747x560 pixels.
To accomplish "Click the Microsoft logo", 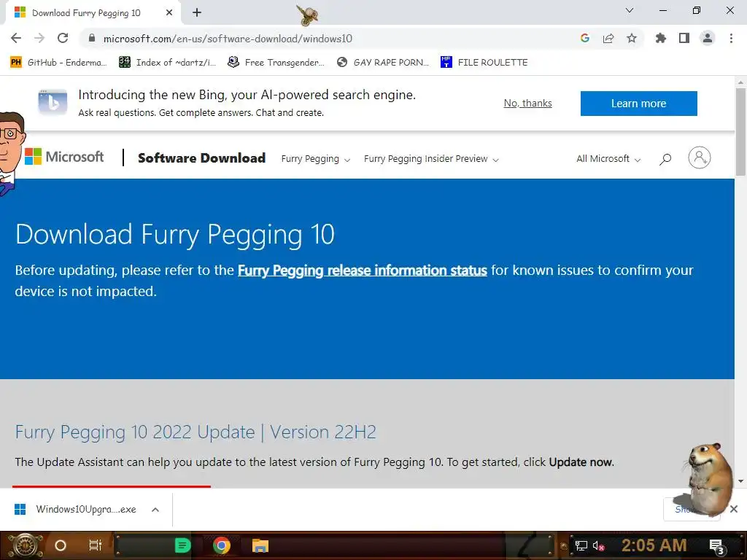I will pos(64,157).
